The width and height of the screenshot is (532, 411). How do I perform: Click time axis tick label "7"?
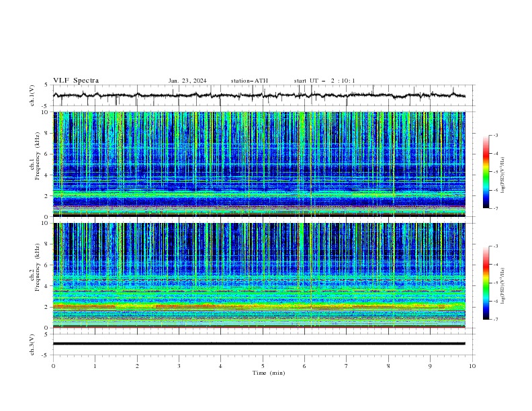tap(346, 366)
